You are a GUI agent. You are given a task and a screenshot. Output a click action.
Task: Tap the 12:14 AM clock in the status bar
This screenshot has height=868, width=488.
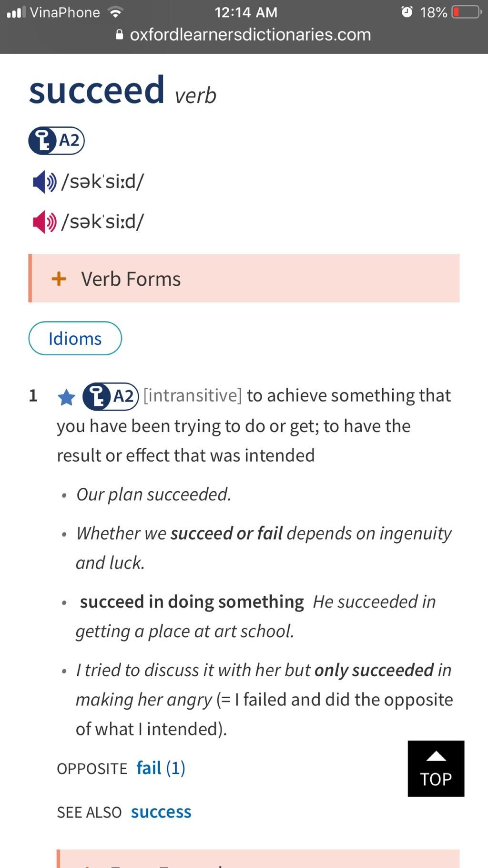(x=246, y=12)
